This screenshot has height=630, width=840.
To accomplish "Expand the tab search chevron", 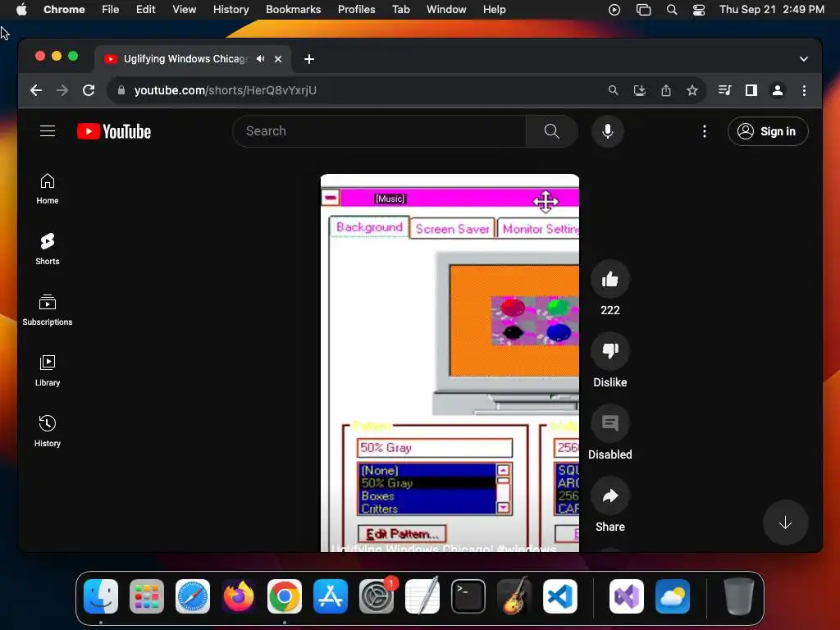I will 804,59.
